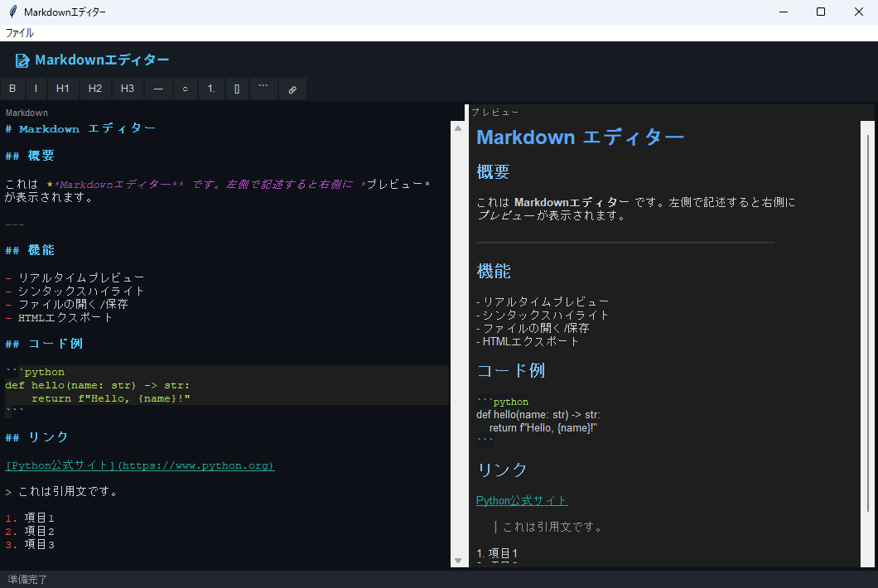This screenshot has width=878, height=588.
Task: Click the editor pane vertical scrollbar track
Action: pos(458,345)
